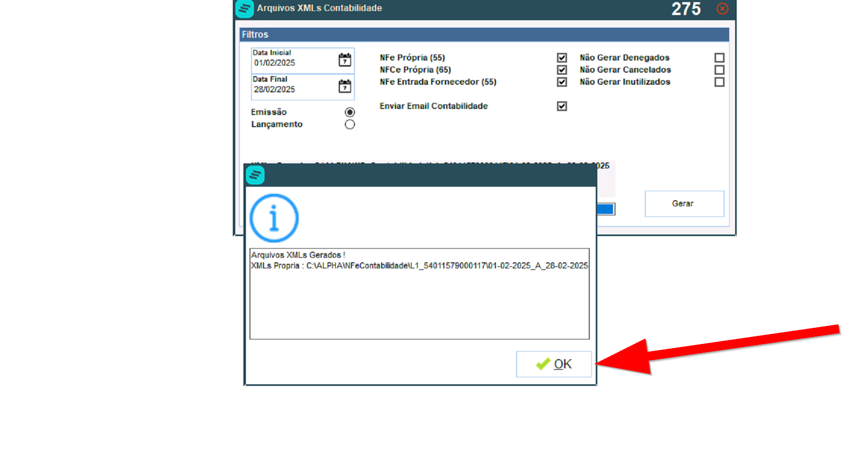Image resolution: width=868 pixels, height=455 pixels.
Task: Click the app logo in the dialog title bar
Action: coord(255,175)
